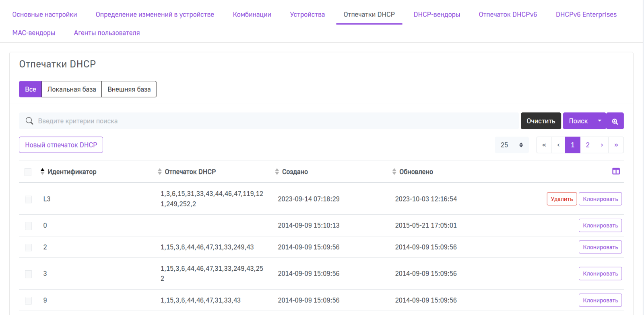Sort by Обновлено column
The width and height of the screenshot is (644, 315).
pos(416,172)
